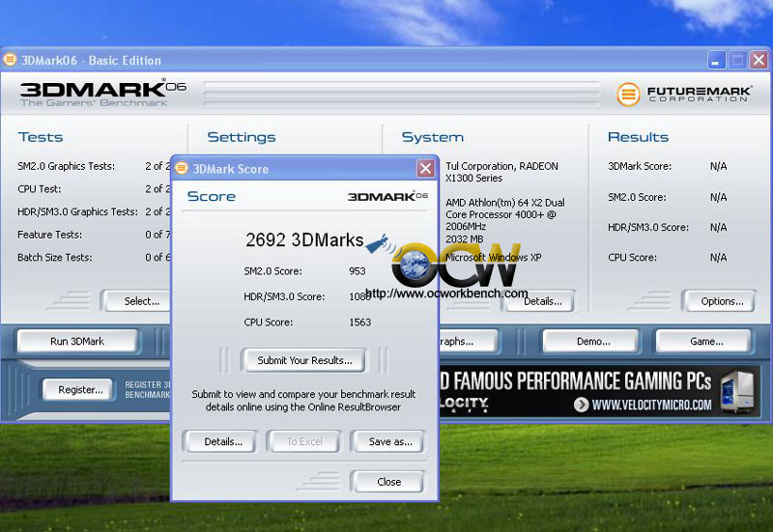Click the CPU Score value 1563
773x532 pixels.
pyautogui.click(x=359, y=322)
